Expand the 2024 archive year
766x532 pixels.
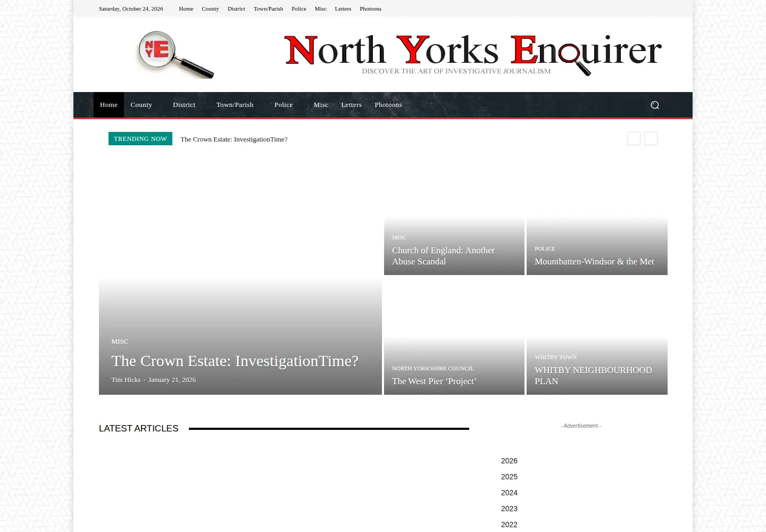click(x=509, y=493)
